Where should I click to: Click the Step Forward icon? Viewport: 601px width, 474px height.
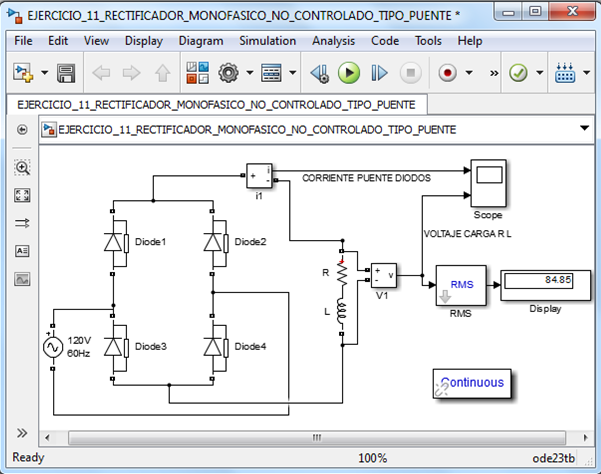pyautogui.click(x=379, y=73)
